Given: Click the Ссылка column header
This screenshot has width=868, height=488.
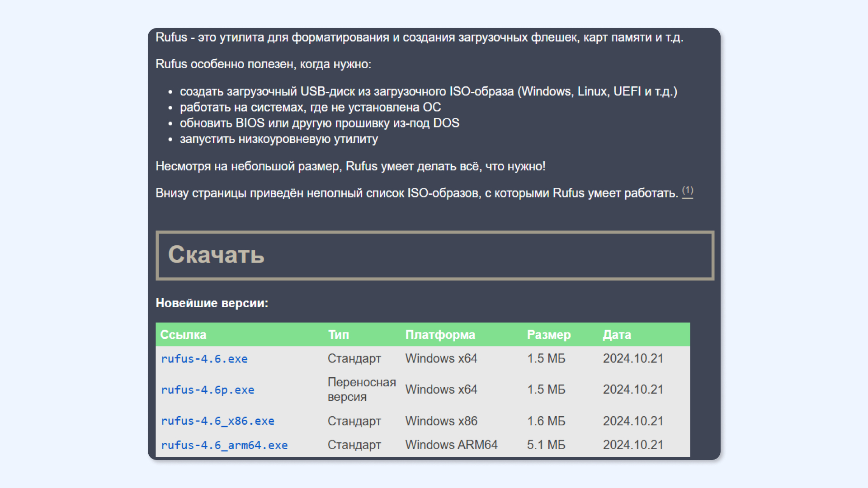Looking at the screenshot, I should pyautogui.click(x=183, y=335).
